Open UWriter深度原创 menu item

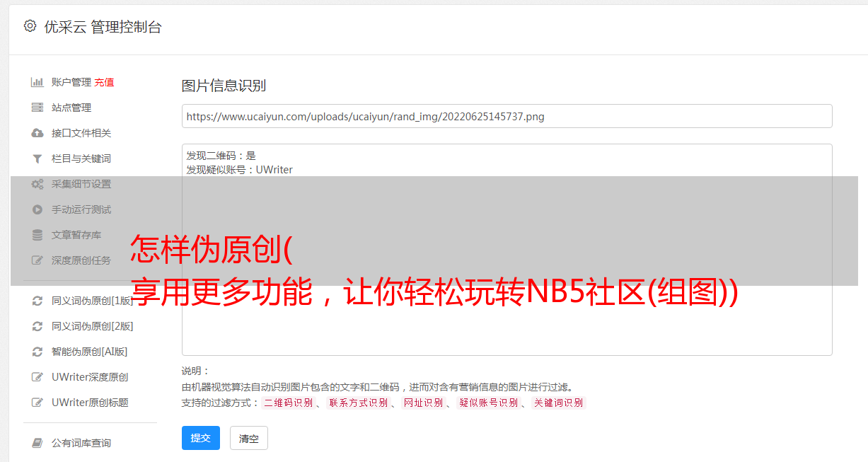tap(90, 377)
